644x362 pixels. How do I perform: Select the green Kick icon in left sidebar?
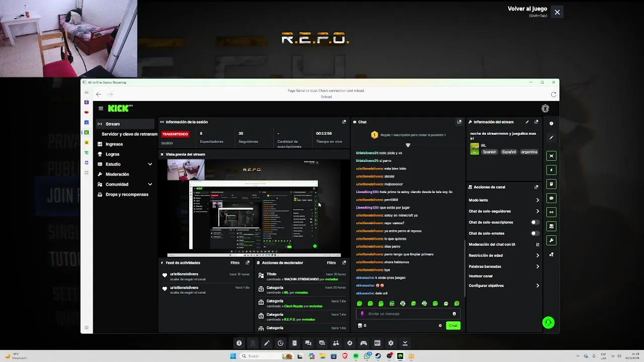(x=87, y=132)
